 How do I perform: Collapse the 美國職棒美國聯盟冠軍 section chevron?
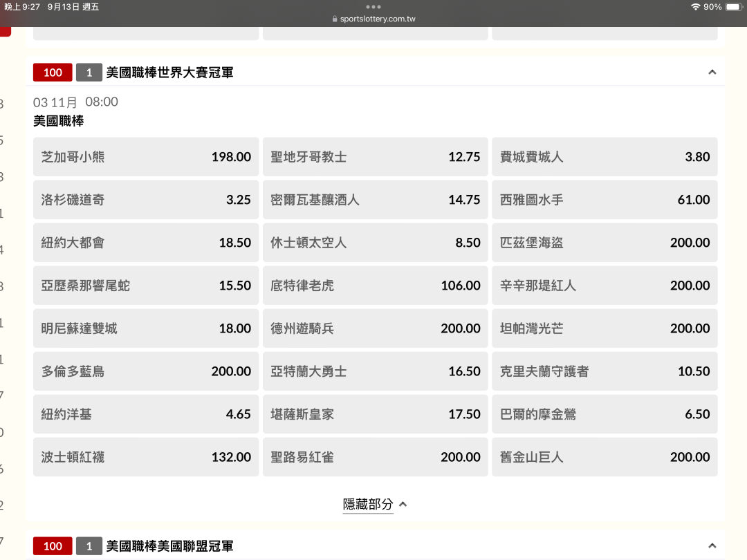(x=712, y=545)
